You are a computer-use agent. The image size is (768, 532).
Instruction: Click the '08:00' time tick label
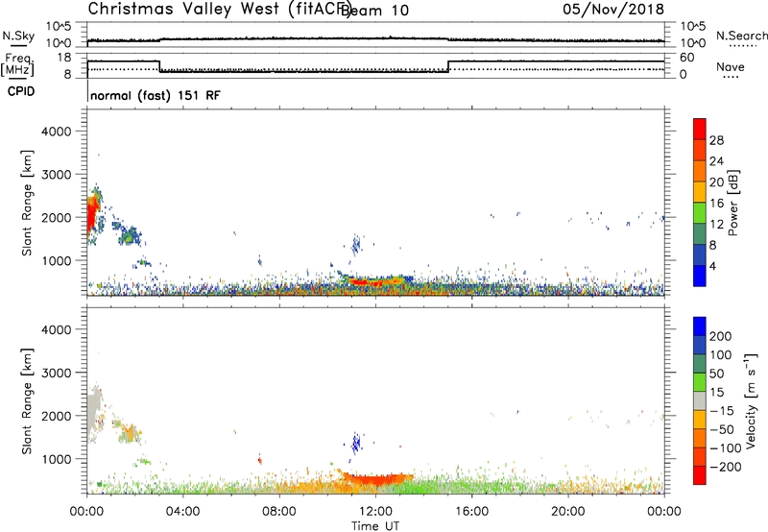[x=278, y=512]
